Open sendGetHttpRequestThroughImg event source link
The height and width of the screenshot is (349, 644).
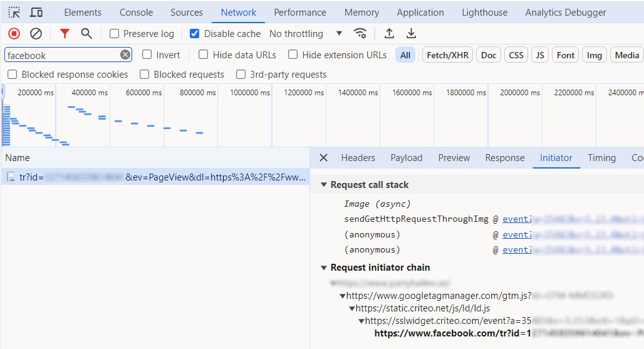coord(517,219)
